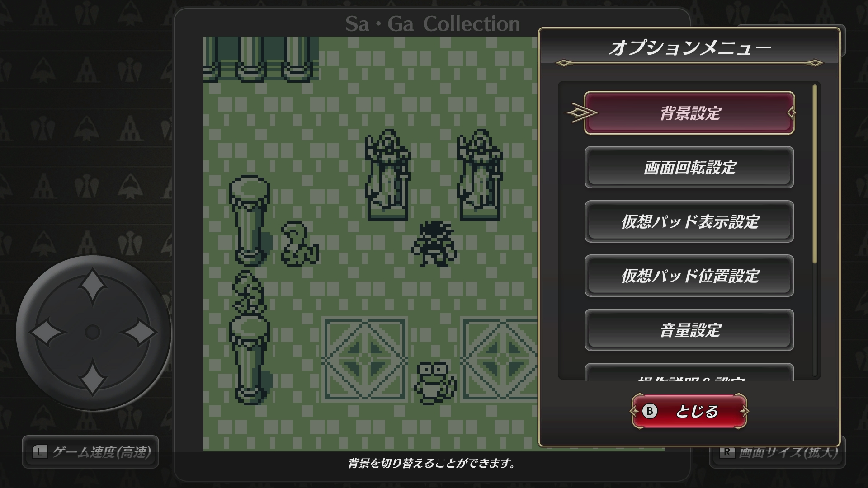Open the 仮想パッド表示設定 option

689,221
